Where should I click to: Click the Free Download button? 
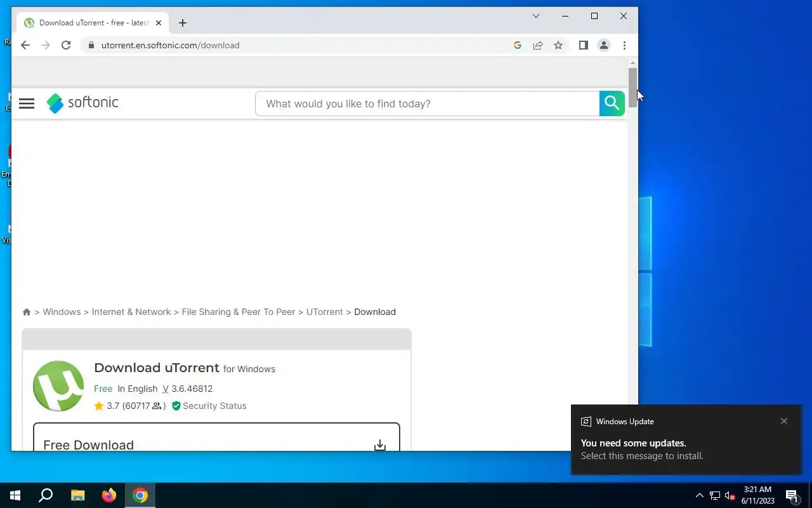[x=216, y=438]
